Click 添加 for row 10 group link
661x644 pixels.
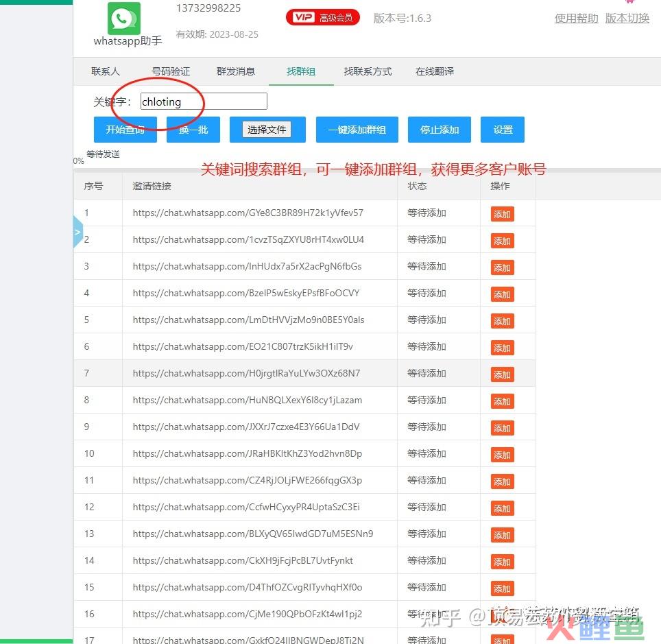tap(502, 455)
